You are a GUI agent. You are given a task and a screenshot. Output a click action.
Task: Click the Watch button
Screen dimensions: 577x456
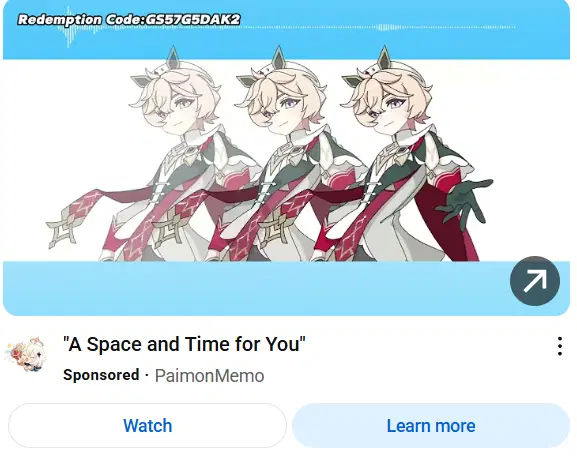click(147, 425)
